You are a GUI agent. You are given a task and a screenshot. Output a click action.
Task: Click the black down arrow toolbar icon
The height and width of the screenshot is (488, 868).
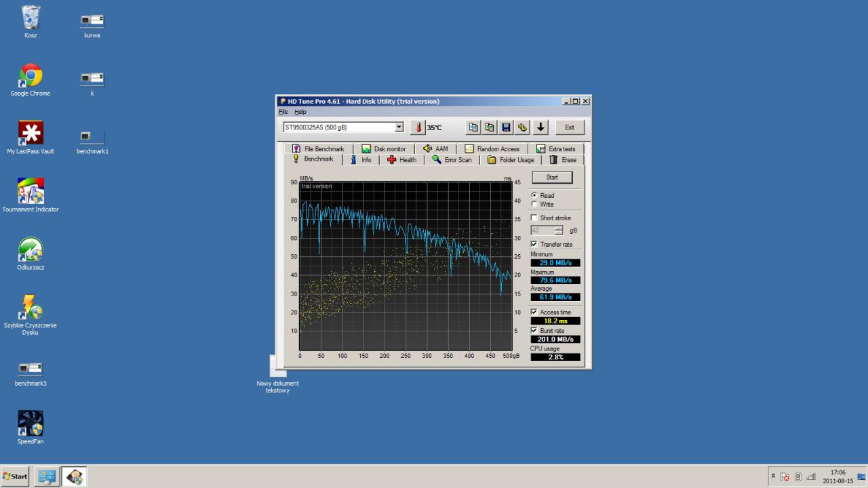point(540,127)
